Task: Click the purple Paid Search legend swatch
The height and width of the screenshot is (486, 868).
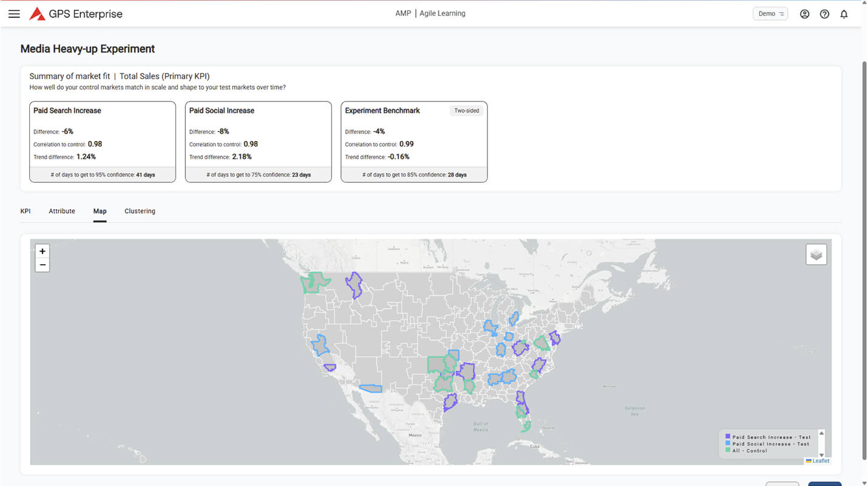Action: (728, 437)
